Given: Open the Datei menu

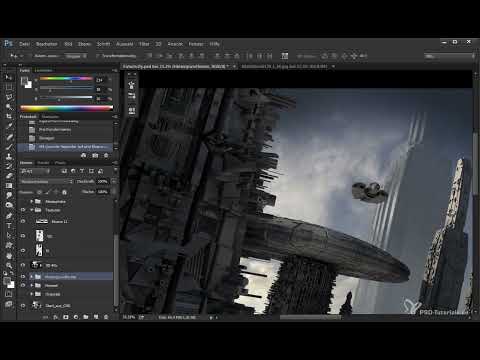Looking at the screenshot, I should (x=24, y=44).
